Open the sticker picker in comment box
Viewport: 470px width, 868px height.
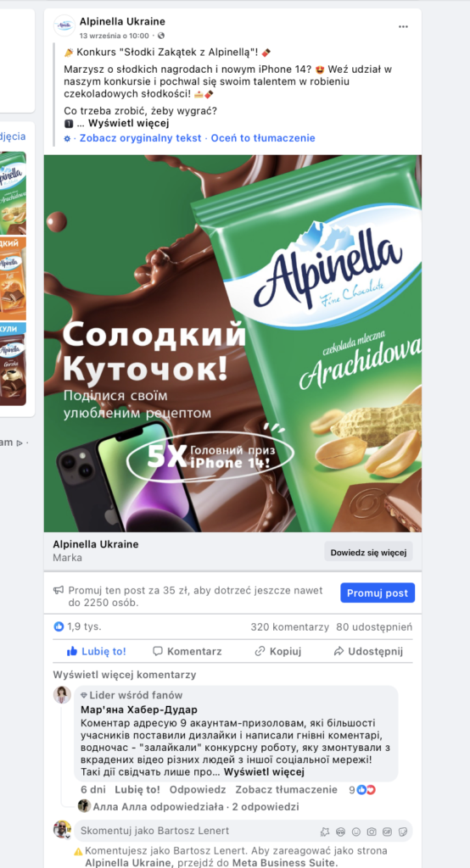point(403,831)
